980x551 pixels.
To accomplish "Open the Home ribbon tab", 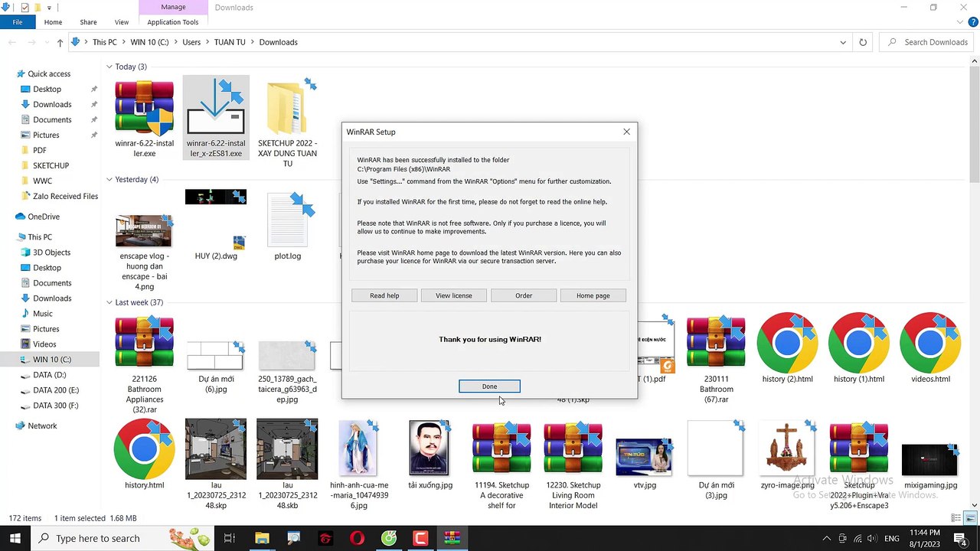I will coord(53,22).
